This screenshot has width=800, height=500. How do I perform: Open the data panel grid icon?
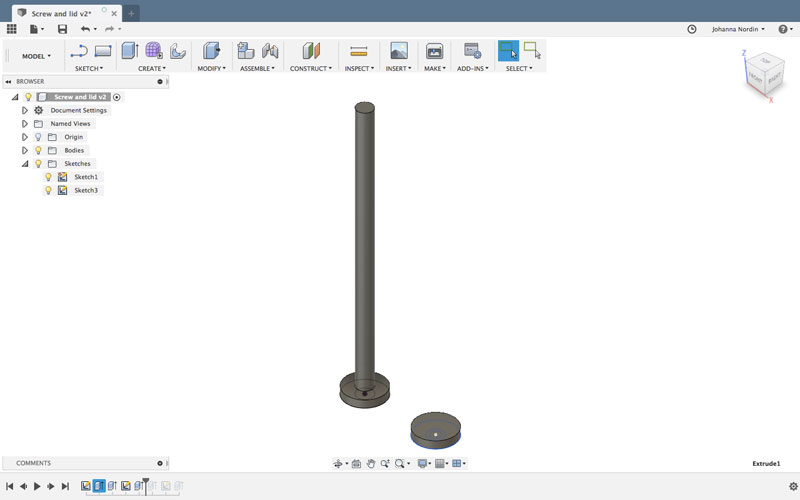point(11,29)
